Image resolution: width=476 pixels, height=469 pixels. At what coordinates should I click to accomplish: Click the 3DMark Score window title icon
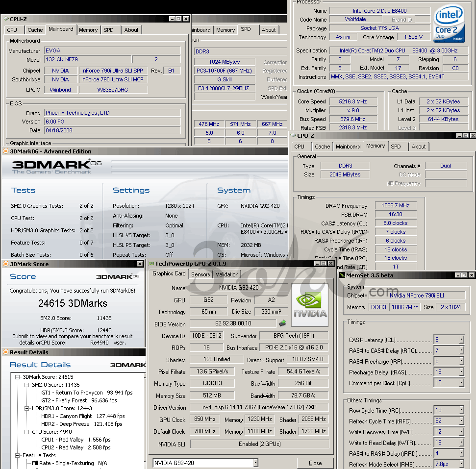(5, 264)
